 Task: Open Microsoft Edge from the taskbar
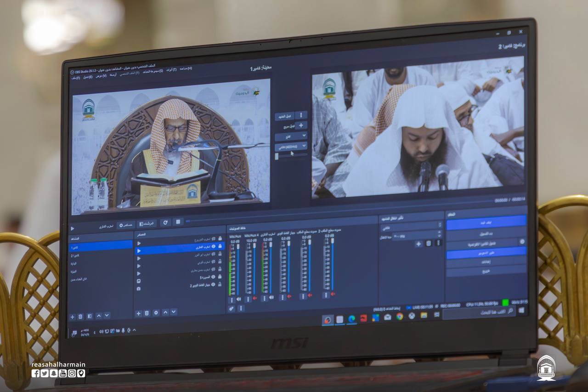352,319
